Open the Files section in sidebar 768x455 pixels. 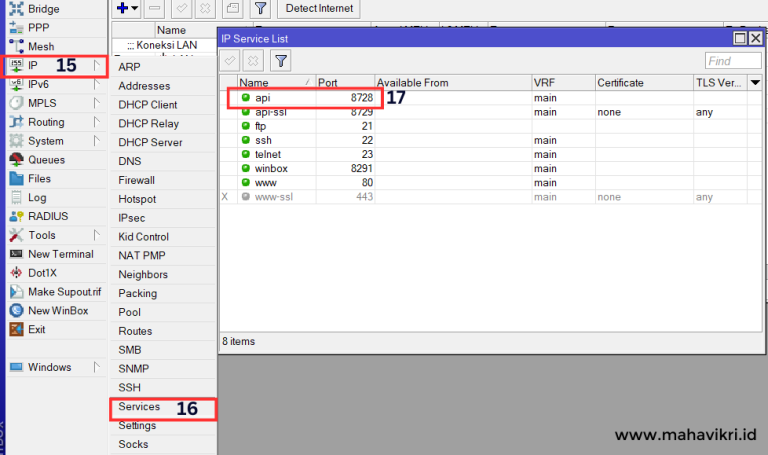39,179
